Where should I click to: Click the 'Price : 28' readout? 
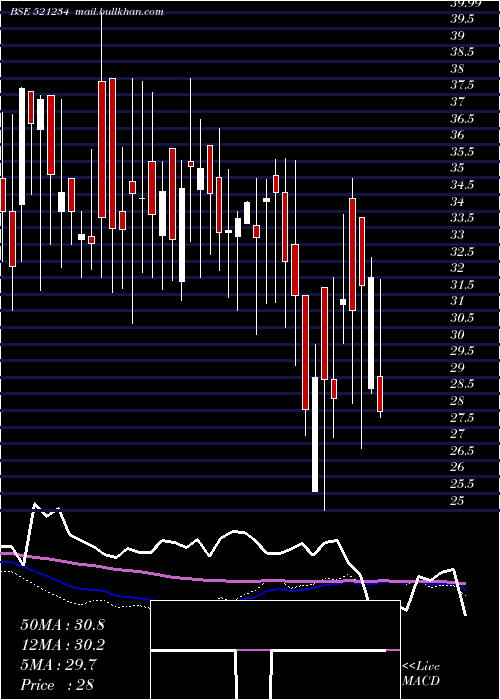57,685
